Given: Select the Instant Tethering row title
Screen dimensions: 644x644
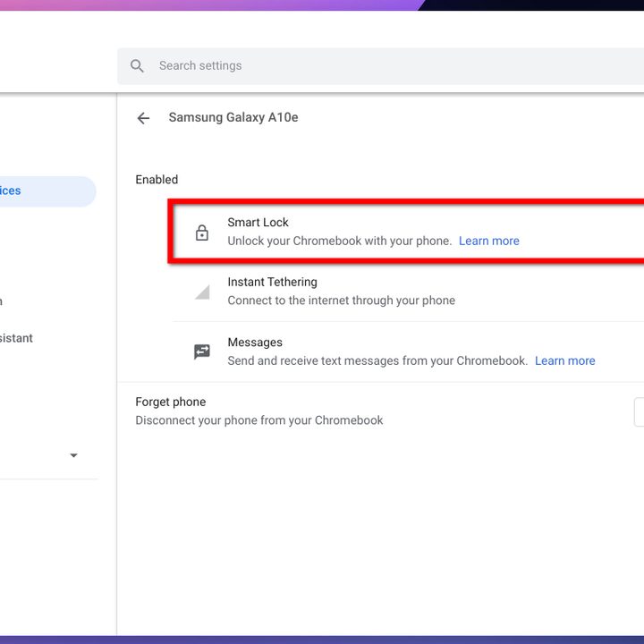Looking at the screenshot, I should (x=272, y=282).
